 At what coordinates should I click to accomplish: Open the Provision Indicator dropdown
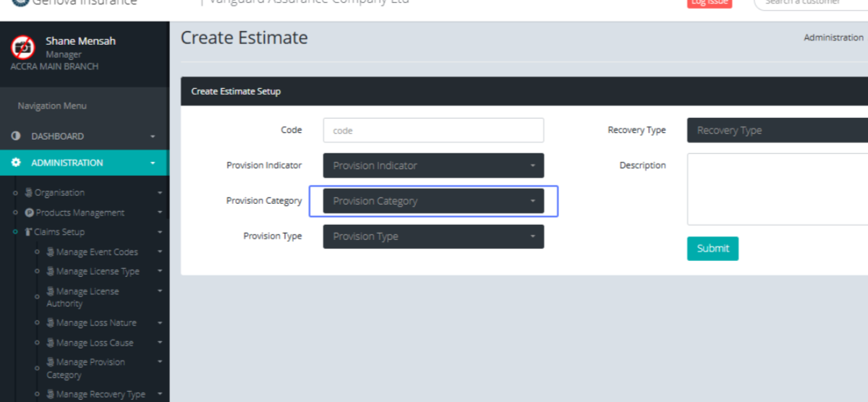point(433,166)
